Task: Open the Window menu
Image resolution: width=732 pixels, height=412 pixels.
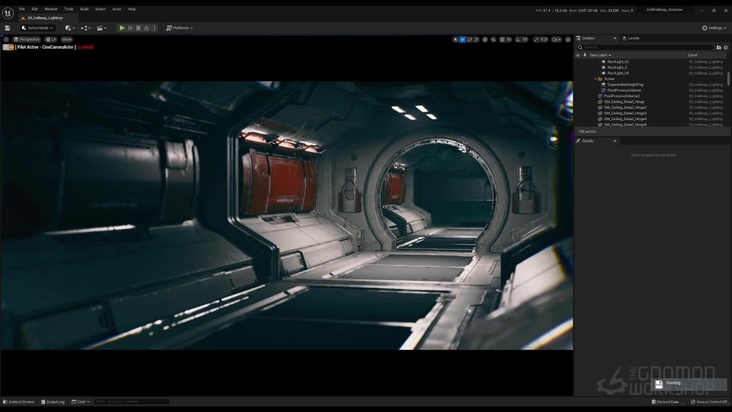Action: click(x=51, y=9)
